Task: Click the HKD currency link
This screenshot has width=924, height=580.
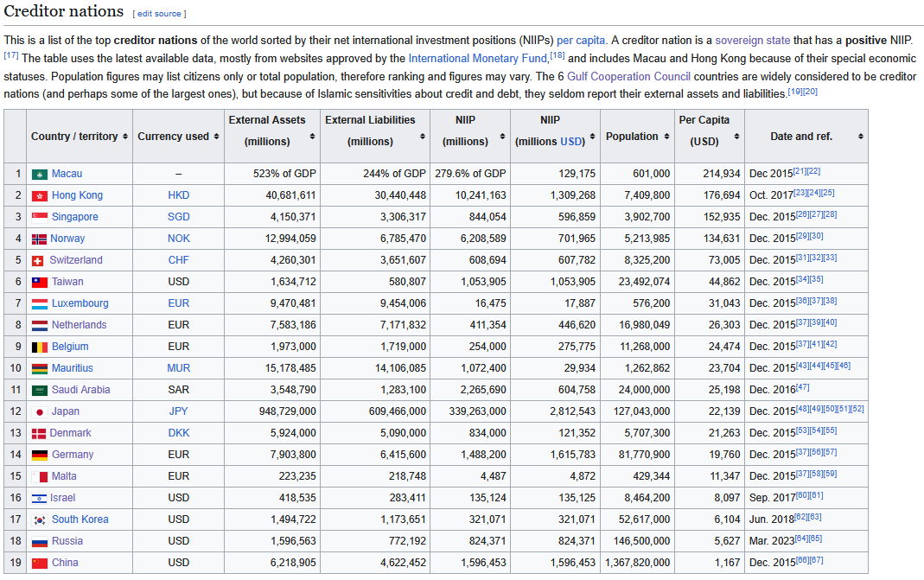Action: pos(179,195)
